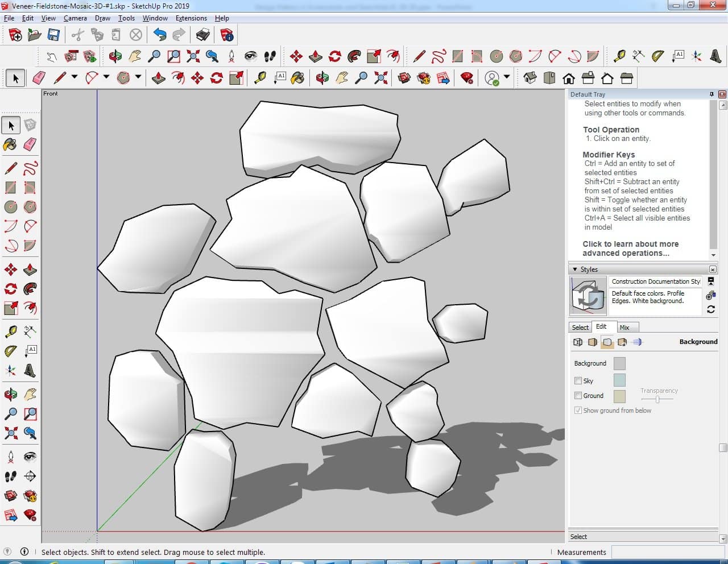Screen dimensions: 728x564
Task: Click the Paint Bucket tool
Action: [10, 144]
